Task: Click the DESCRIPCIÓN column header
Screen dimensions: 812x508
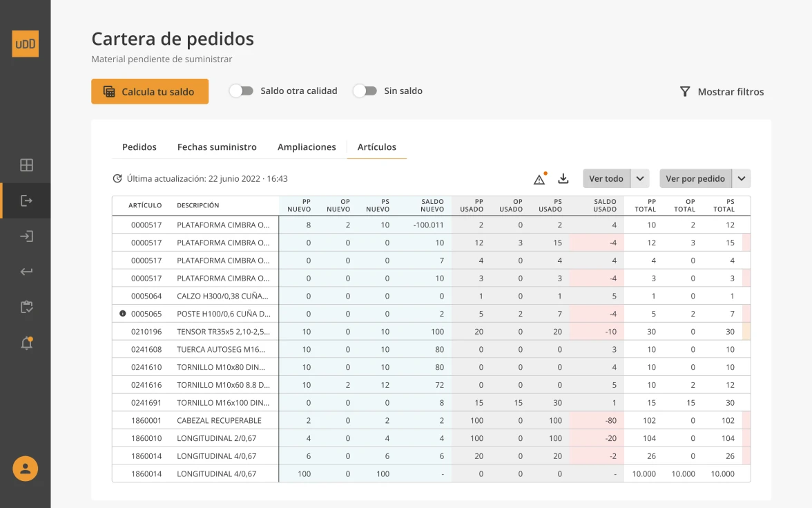Action: (197, 205)
